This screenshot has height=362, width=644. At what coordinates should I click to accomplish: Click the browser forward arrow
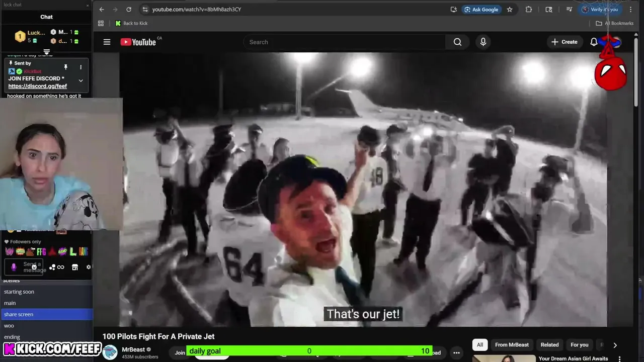click(115, 9)
